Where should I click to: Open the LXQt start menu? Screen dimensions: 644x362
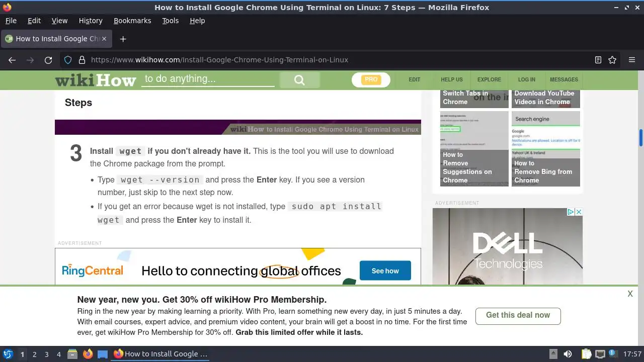[x=8, y=354]
